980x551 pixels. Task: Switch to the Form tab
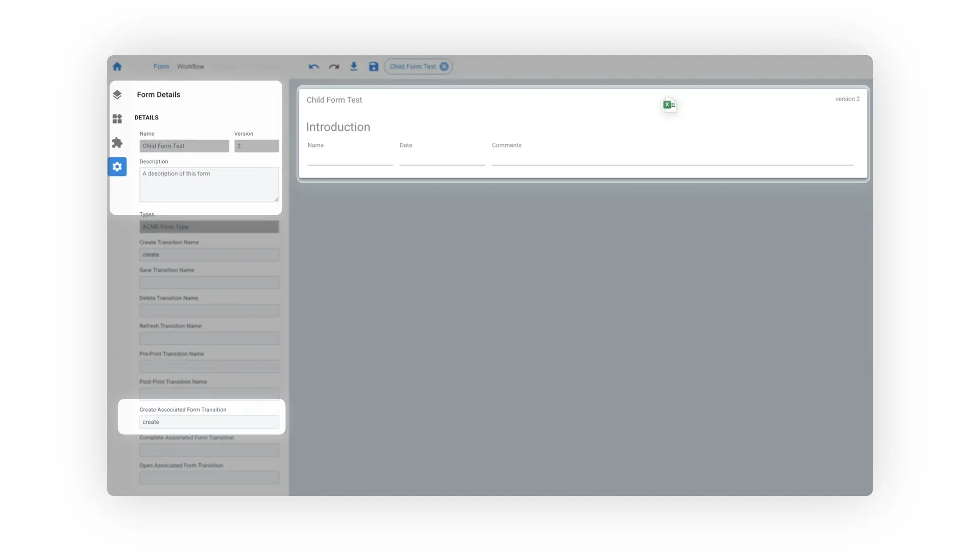(161, 66)
